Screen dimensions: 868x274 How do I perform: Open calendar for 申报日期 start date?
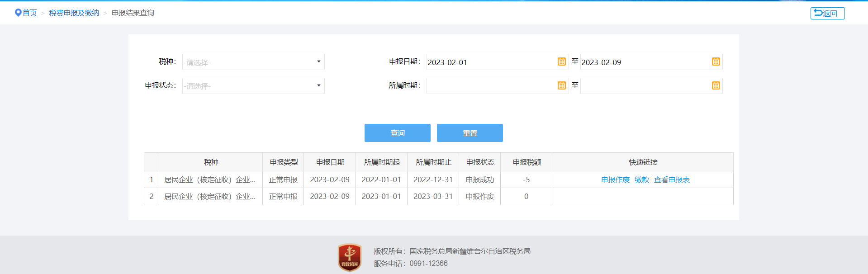point(562,62)
